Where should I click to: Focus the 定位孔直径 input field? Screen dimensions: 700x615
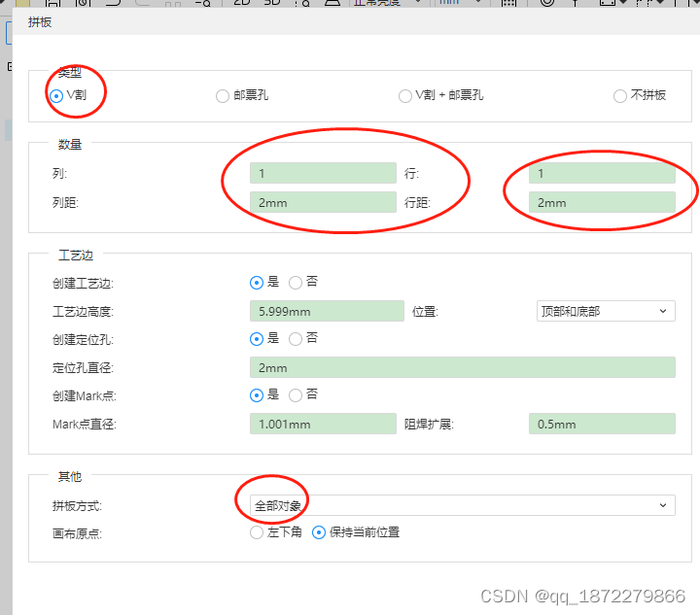(463, 367)
